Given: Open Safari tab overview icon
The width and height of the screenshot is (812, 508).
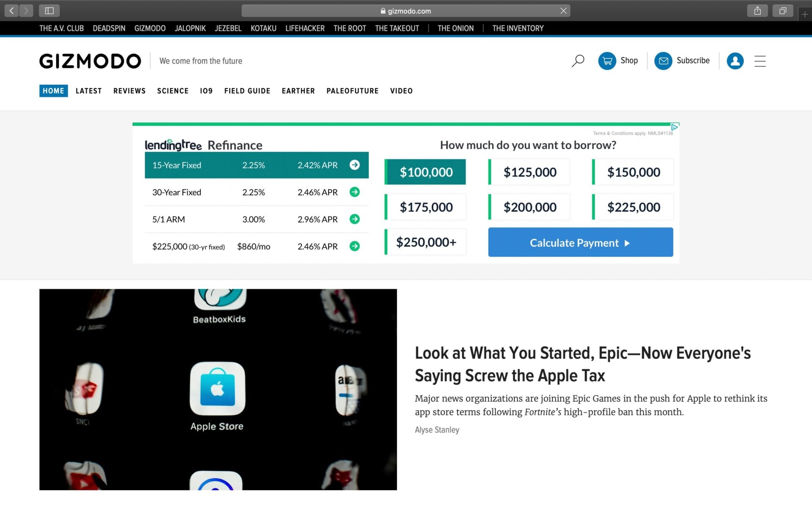Looking at the screenshot, I should [784, 11].
